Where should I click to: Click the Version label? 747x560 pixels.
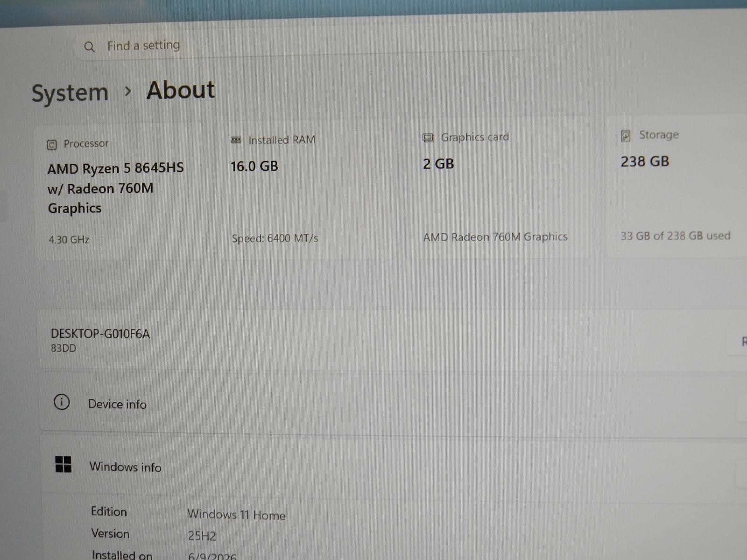[x=110, y=533]
